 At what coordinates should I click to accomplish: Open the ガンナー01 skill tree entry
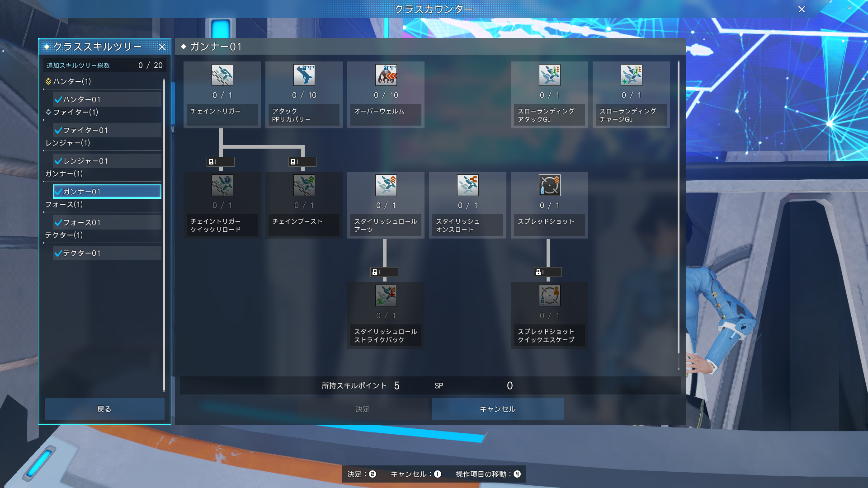pos(107,192)
